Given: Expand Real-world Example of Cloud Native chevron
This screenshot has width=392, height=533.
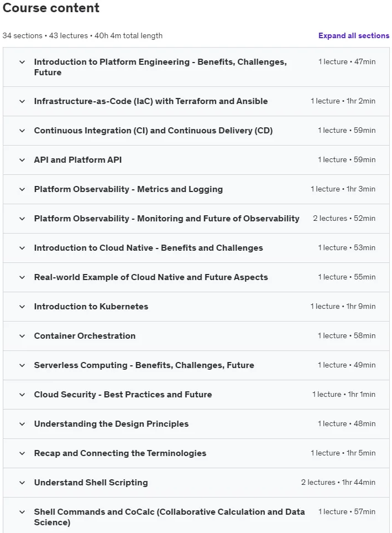Looking at the screenshot, I should pyautogui.click(x=22, y=277).
